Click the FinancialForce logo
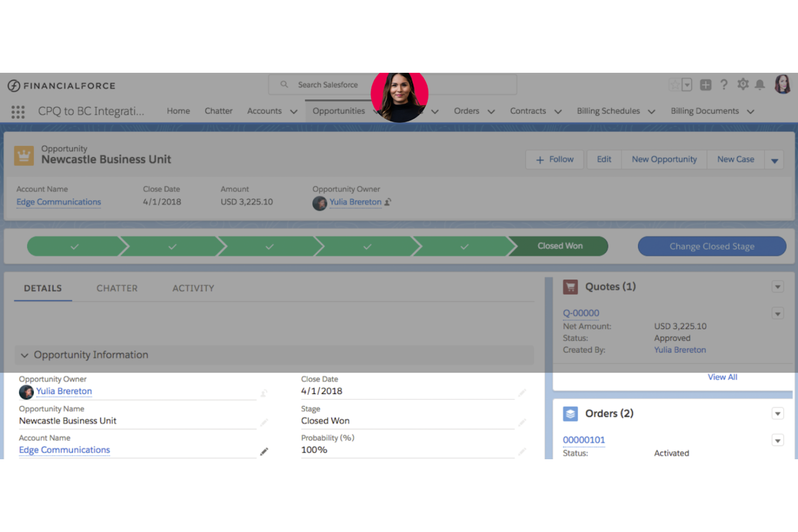The width and height of the screenshot is (798, 532). pos(61,86)
